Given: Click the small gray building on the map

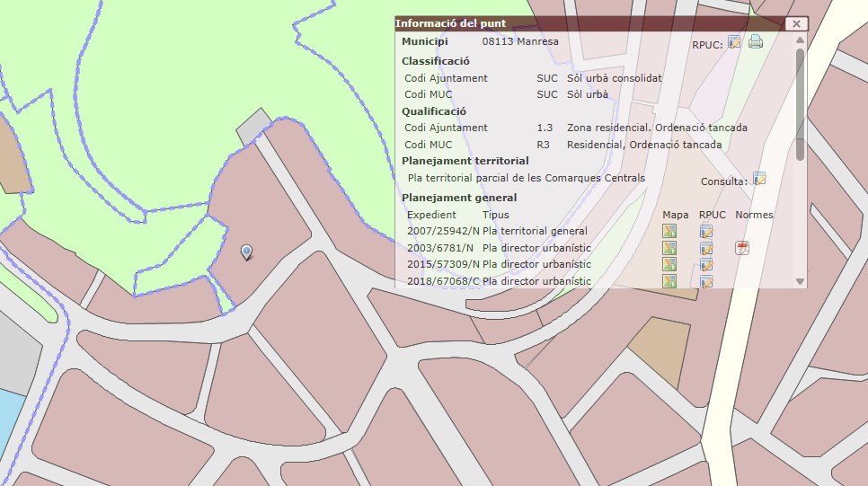Looking at the screenshot, I should coord(253,126).
